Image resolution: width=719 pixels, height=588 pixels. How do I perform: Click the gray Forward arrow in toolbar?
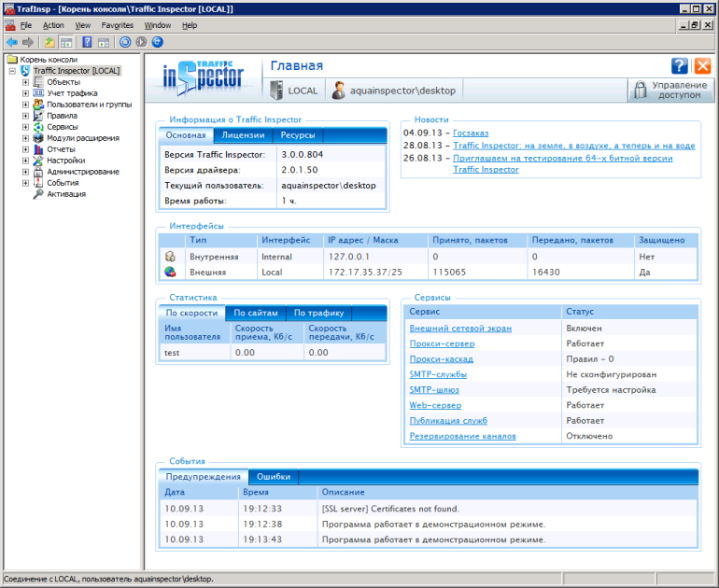(28, 42)
